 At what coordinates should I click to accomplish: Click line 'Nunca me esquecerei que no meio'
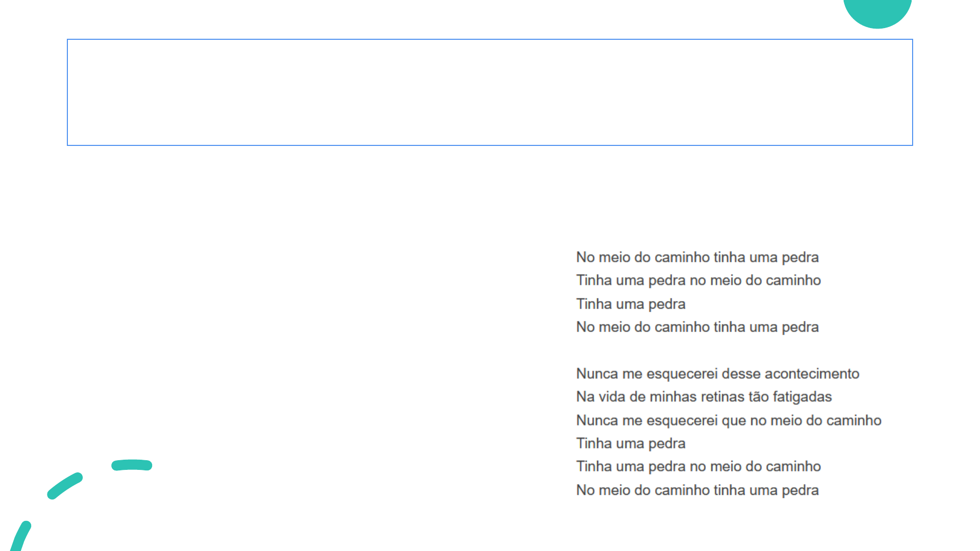coord(728,420)
